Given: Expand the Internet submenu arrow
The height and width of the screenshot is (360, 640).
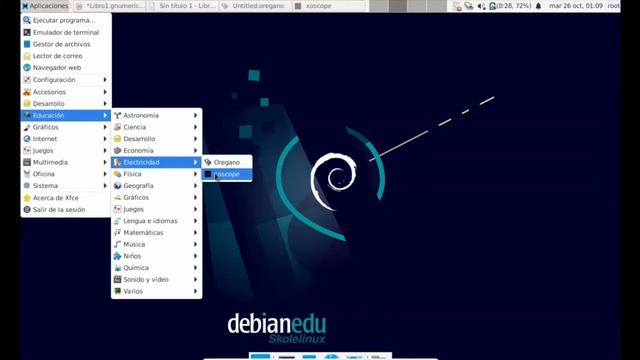Looking at the screenshot, I should click(x=105, y=139).
